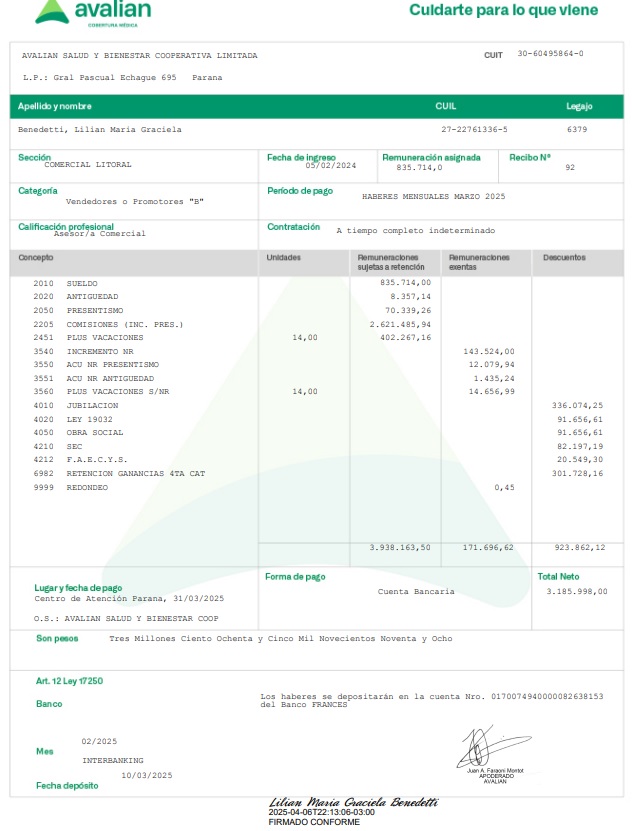Image resolution: width=632 pixels, height=831 pixels.
Task: Click the Total Neto amount 3.185.998,00
Action: click(x=576, y=592)
